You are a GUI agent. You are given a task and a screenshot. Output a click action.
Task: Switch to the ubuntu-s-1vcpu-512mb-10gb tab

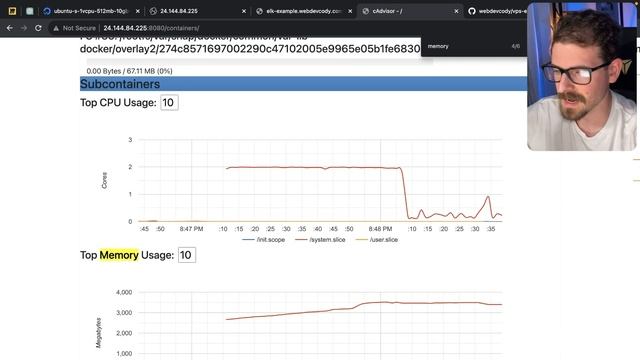coord(91,11)
